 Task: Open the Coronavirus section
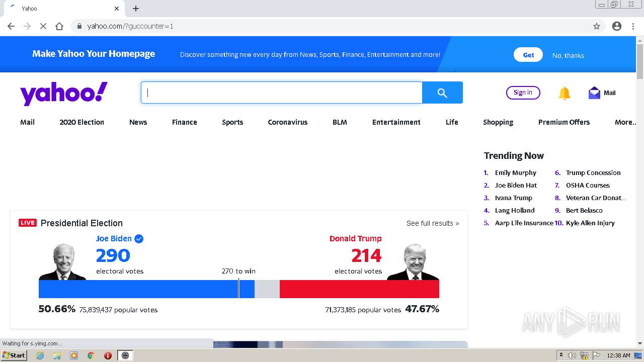[x=287, y=122]
